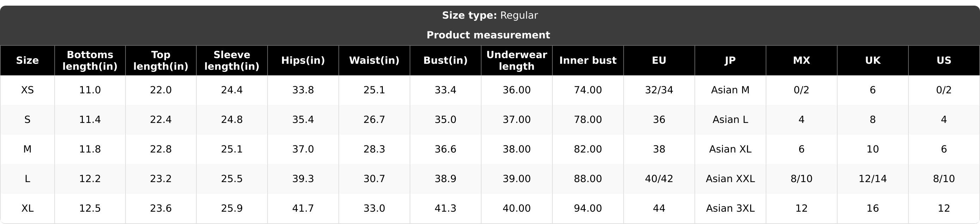
Task: Select the Bottoms length(in) column header
Action: pyautogui.click(x=90, y=61)
